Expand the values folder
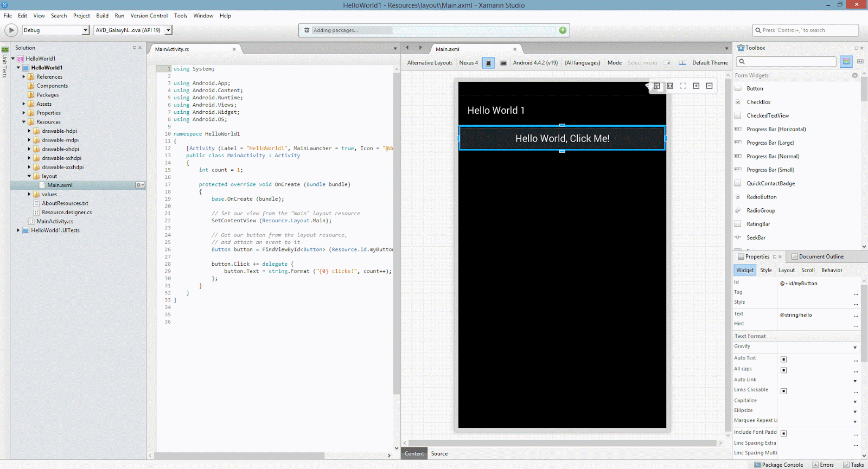Viewport: 868px width, 469px height. click(29, 194)
